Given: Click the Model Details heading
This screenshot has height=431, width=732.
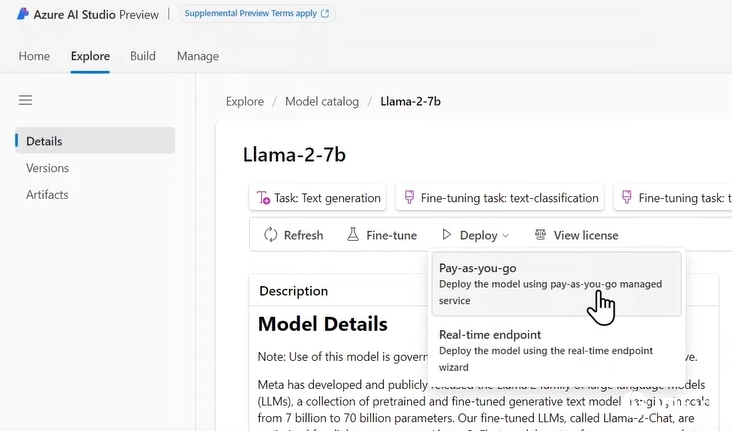Looking at the screenshot, I should 323,324.
